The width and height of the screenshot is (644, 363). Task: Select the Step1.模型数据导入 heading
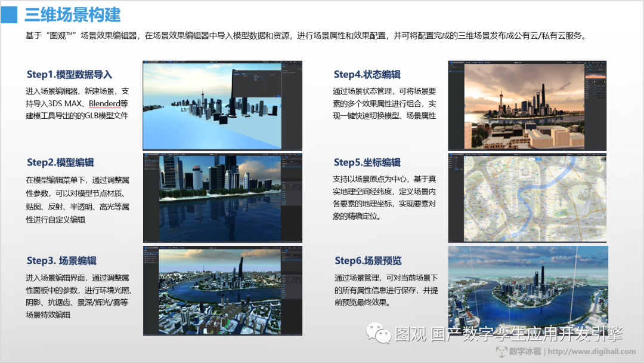[x=69, y=75]
